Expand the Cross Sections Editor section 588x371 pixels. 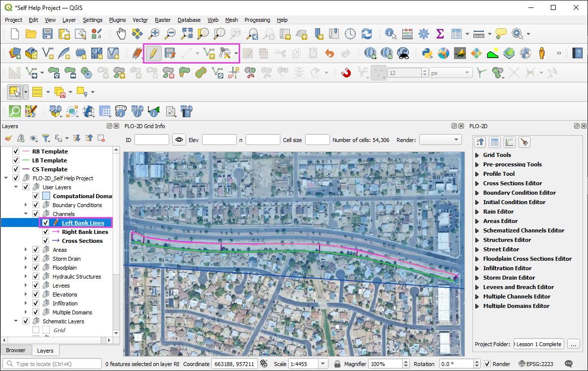coord(477,183)
